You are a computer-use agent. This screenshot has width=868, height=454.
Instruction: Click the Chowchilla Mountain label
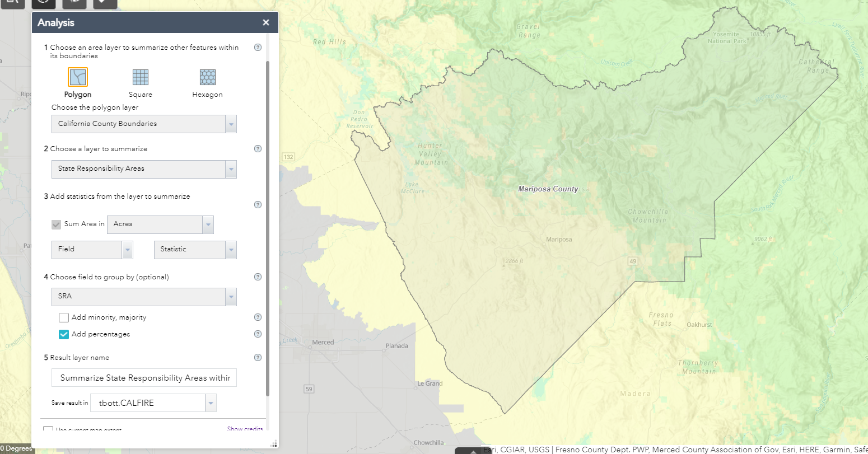[648, 216]
